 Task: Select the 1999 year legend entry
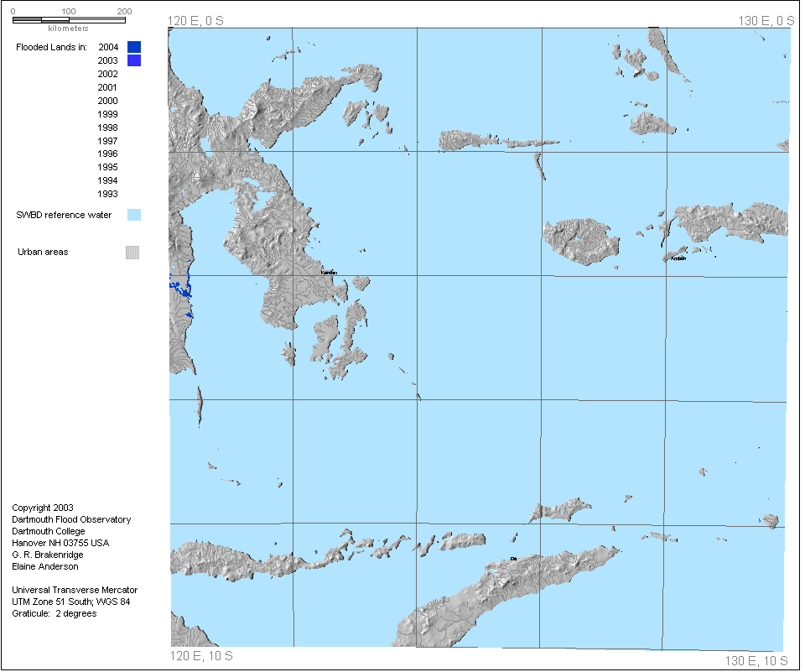107,114
